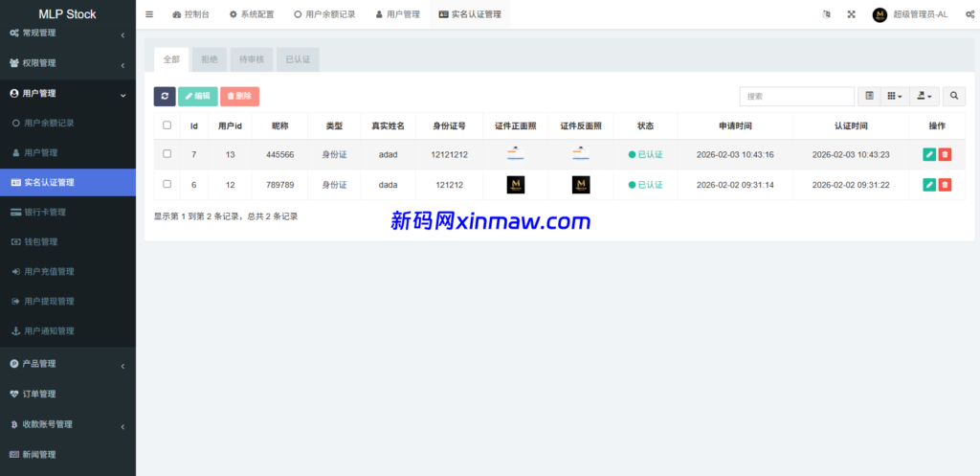
Task: Check the checkbox for row Id 6
Action: (x=167, y=184)
